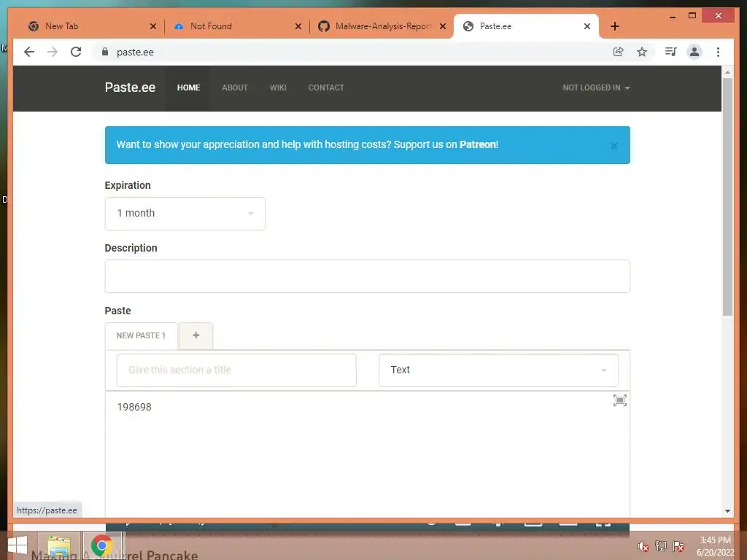
Task: Click the network tray icon
Action: (x=661, y=546)
